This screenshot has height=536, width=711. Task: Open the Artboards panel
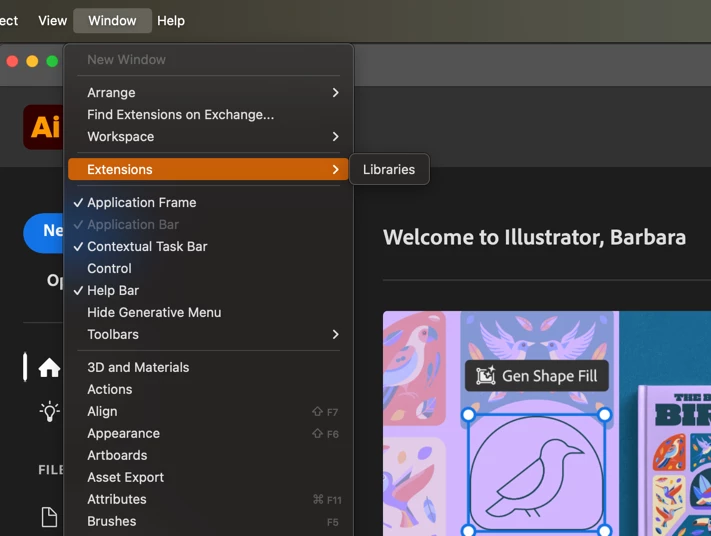pyautogui.click(x=208, y=455)
